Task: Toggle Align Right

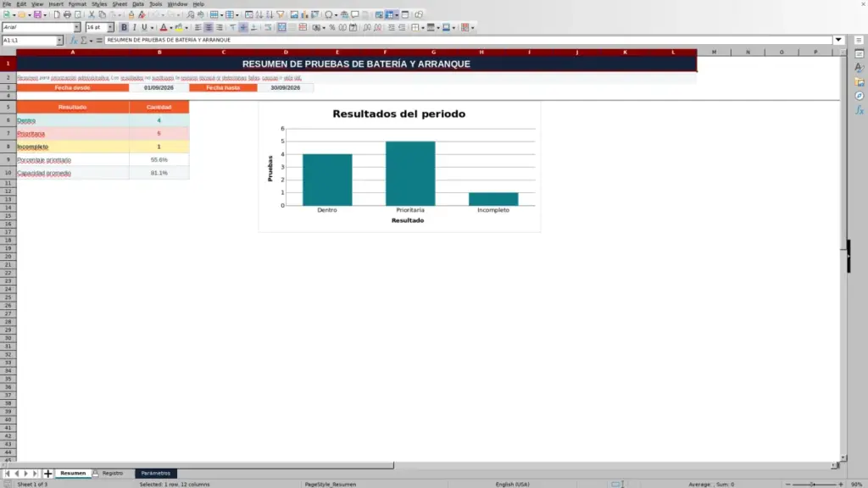Action: [x=220, y=28]
